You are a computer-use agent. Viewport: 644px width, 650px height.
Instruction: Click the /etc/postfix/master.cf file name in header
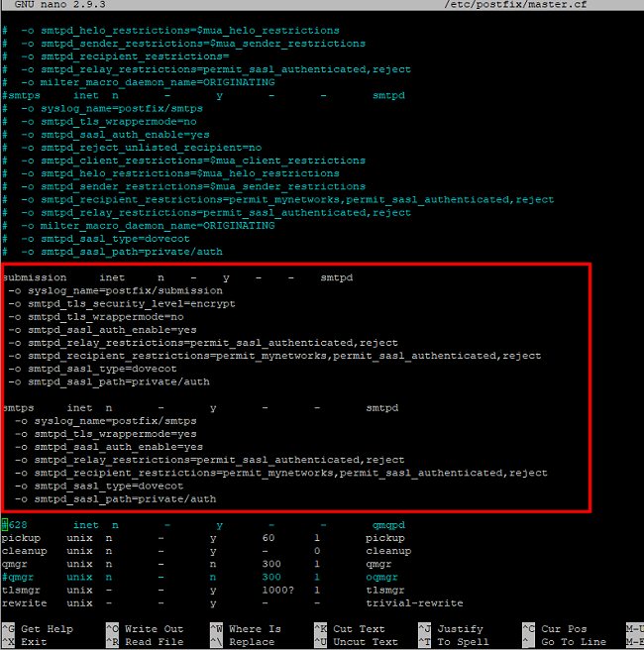(515, 5)
